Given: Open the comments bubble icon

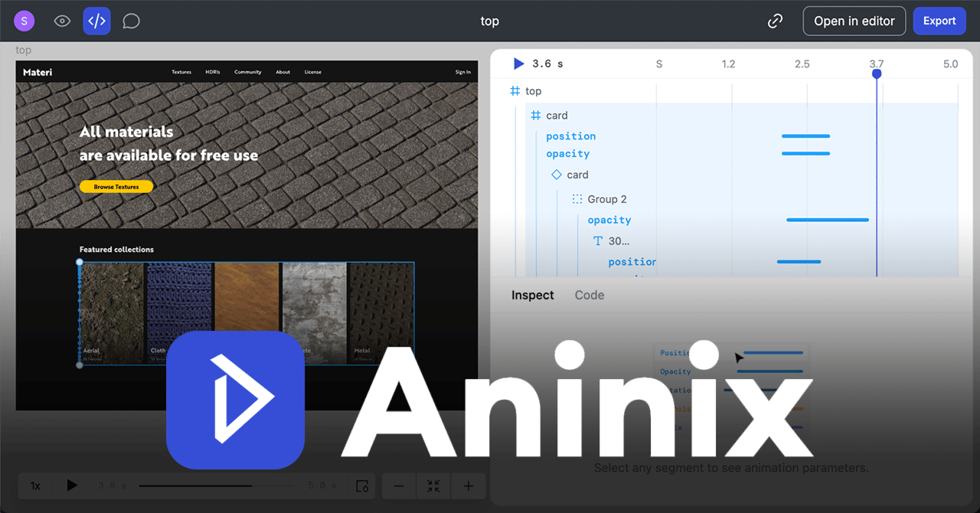Looking at the screenshot, I should [131, 21].
